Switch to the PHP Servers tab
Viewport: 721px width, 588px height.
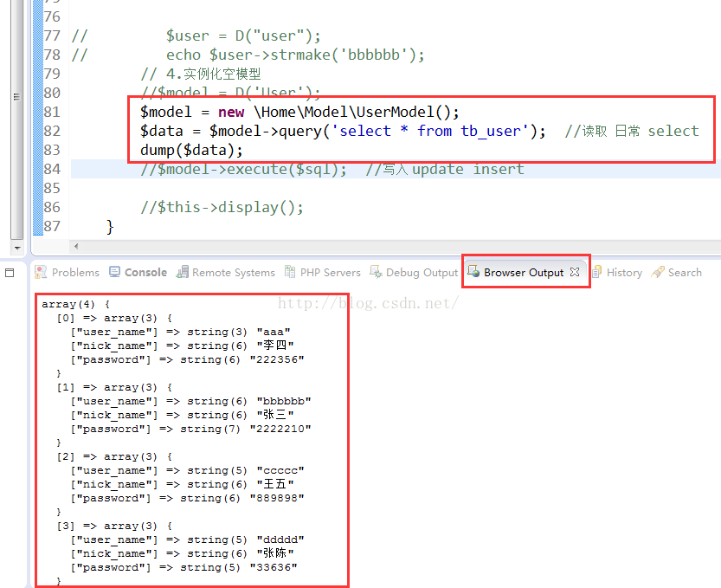pos(323,273)
